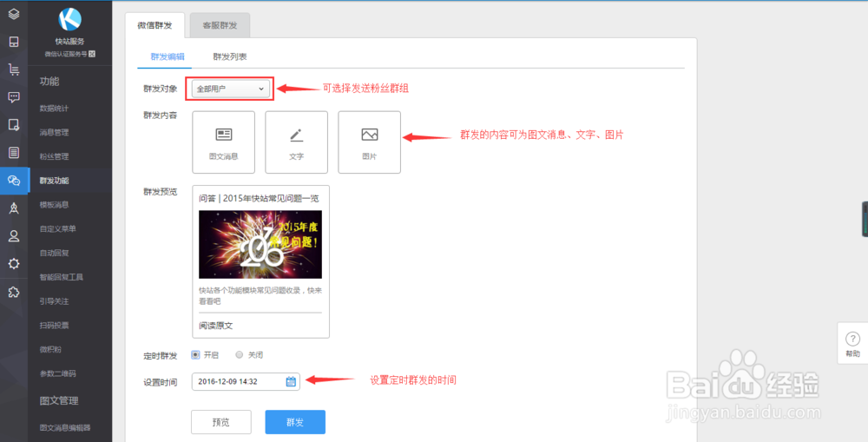Viewport: 868px width, 442px height.
Task: Click the 预览 button
Action: (x=220, y=422)
